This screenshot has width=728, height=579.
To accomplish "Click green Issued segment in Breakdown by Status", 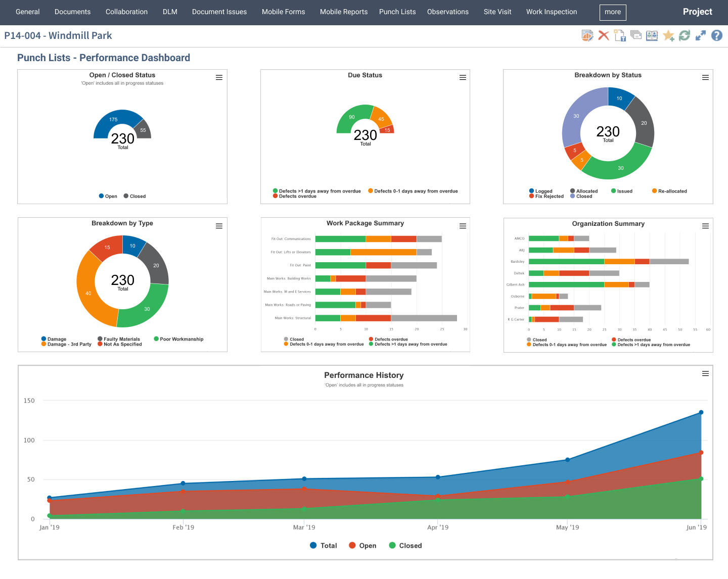I will pos(621,168).
